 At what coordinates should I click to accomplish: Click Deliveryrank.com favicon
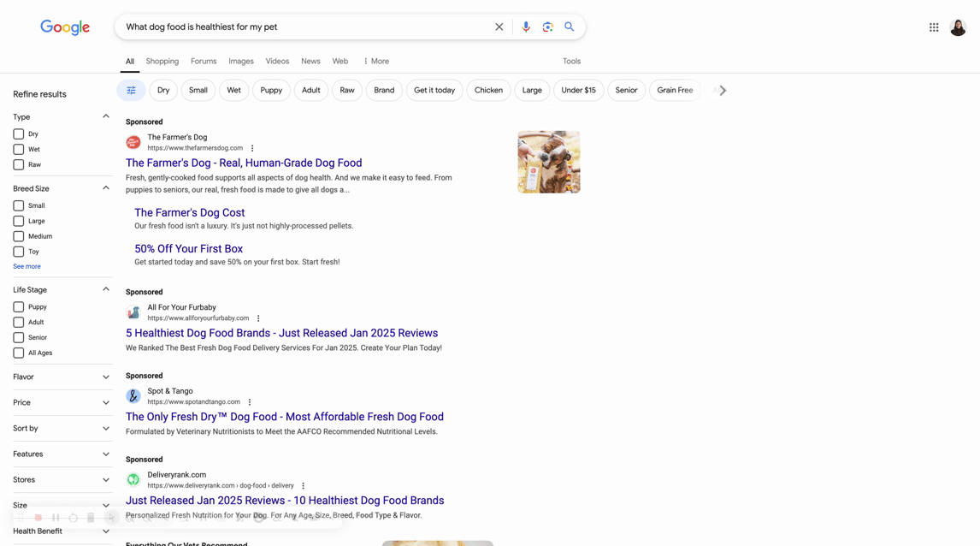[x=133, y=480]
